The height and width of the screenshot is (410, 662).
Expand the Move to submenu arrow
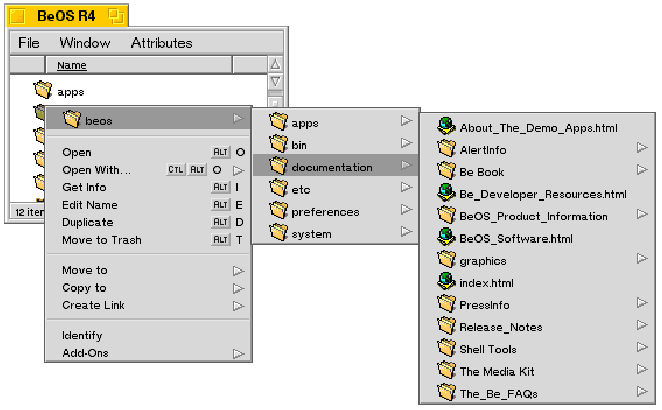click(x=239, y=270)
